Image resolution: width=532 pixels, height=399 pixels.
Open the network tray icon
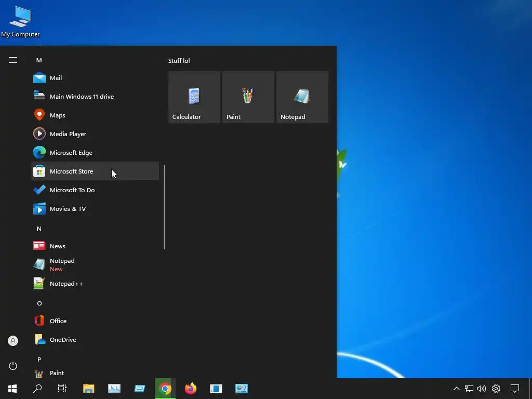[x=469, y=389]
